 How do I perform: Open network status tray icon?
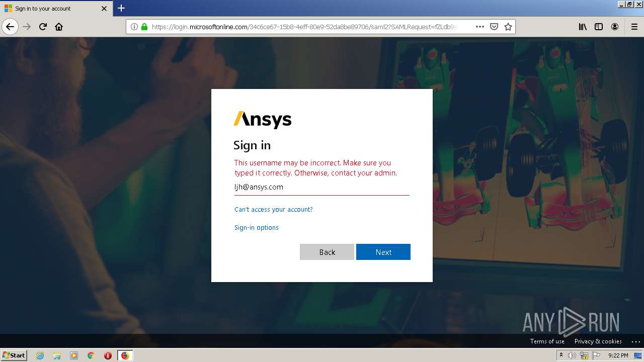click(584, 355)
